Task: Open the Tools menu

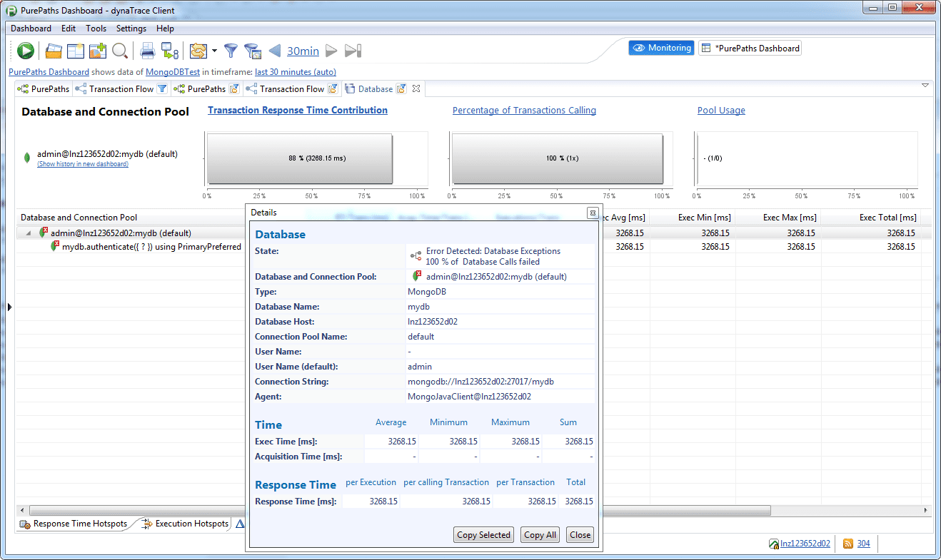Action: (96, 29)
